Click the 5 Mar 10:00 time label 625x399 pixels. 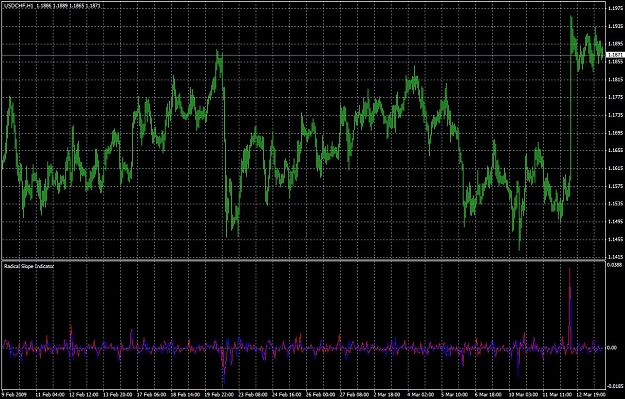coord(455,395)
